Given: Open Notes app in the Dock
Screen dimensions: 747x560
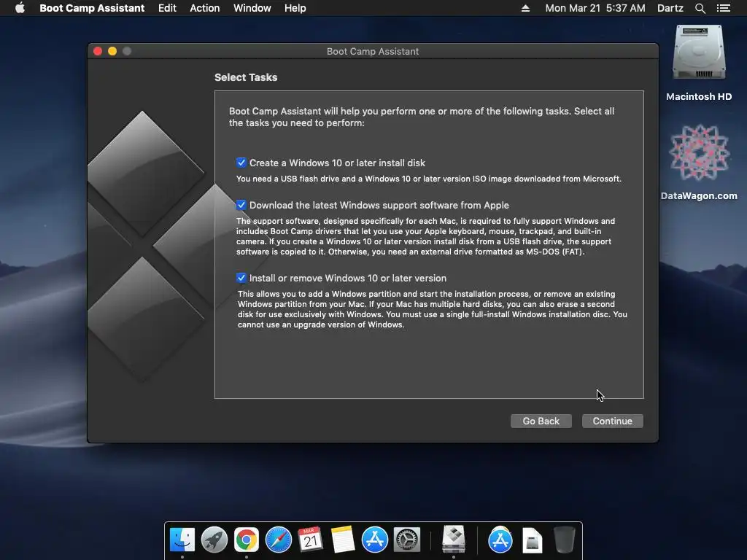Looking at the screenshot, I should point(343,540).
